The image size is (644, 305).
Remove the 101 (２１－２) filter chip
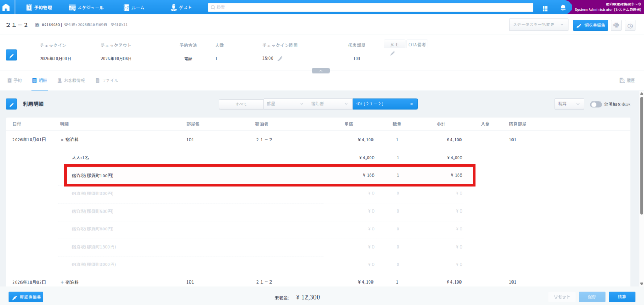coord(411,104)
